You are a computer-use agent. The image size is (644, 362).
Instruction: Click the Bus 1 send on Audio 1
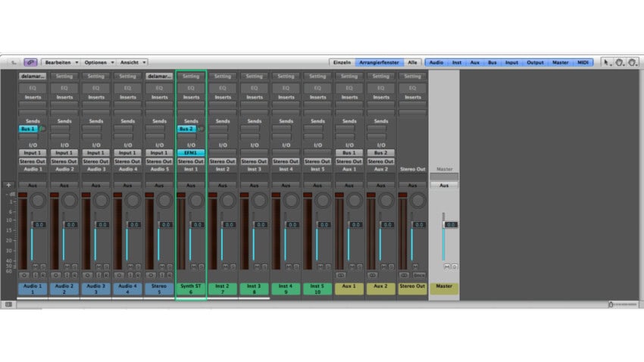(28, 129)
